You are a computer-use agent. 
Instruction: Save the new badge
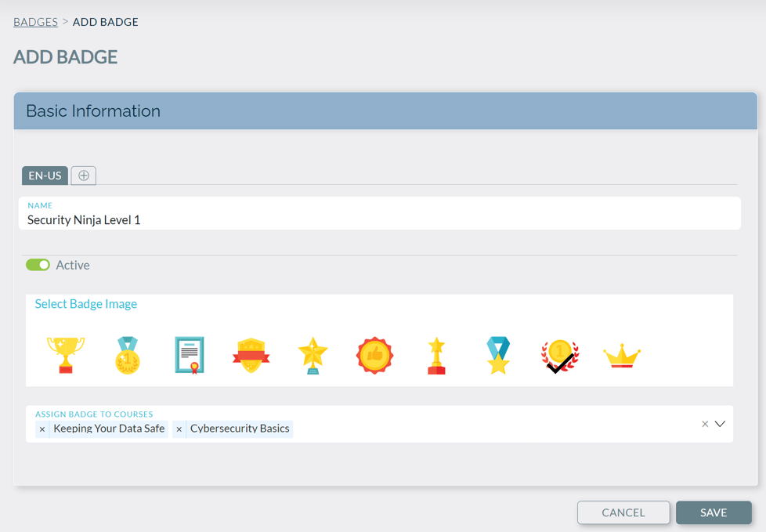click(x=714, y=512)
